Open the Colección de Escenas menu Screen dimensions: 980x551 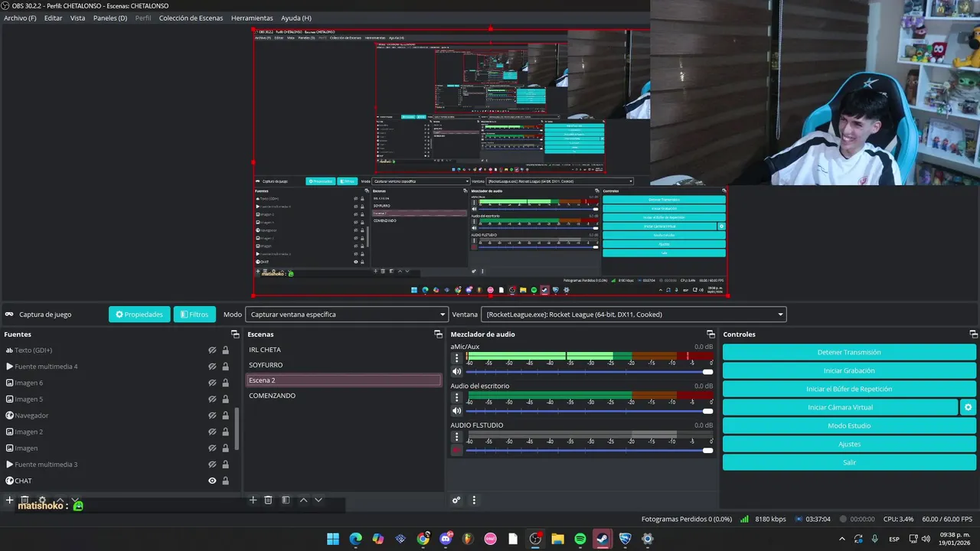(192, 18)
